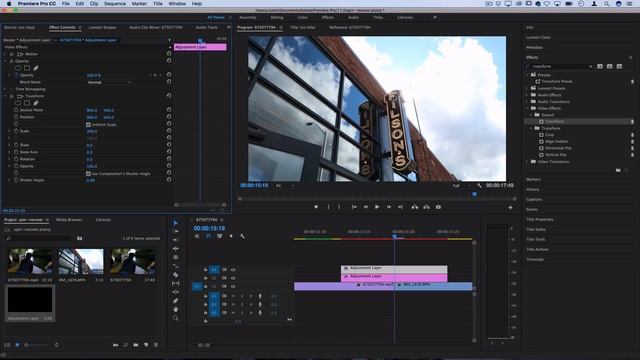
Task: Add a marker in the timeline
Action: (x=231, y=236)
